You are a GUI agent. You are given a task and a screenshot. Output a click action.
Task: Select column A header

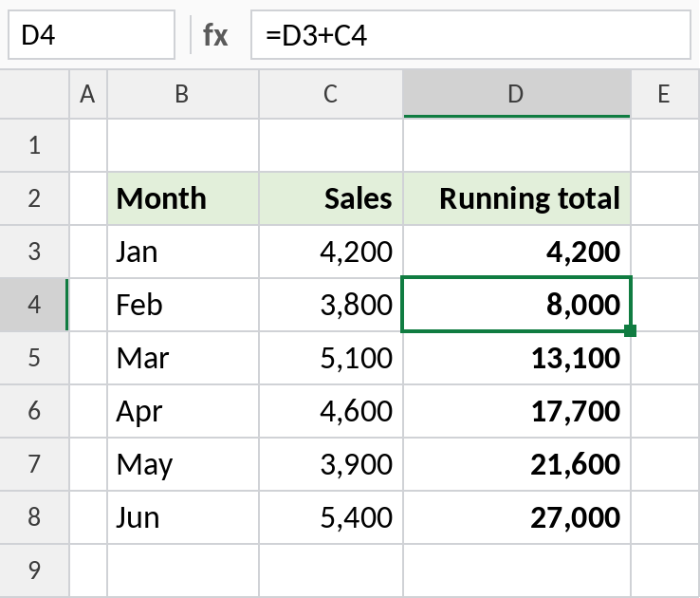(88, 94)
